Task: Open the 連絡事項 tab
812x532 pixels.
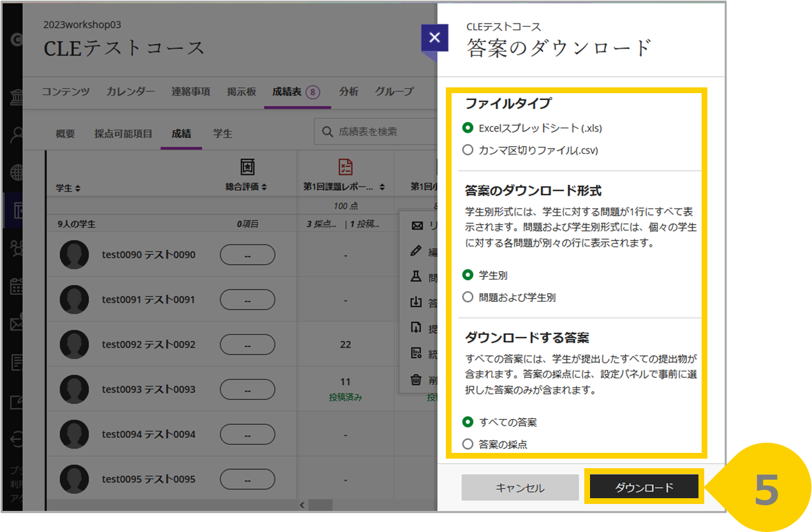Action: tap(191, 91)
